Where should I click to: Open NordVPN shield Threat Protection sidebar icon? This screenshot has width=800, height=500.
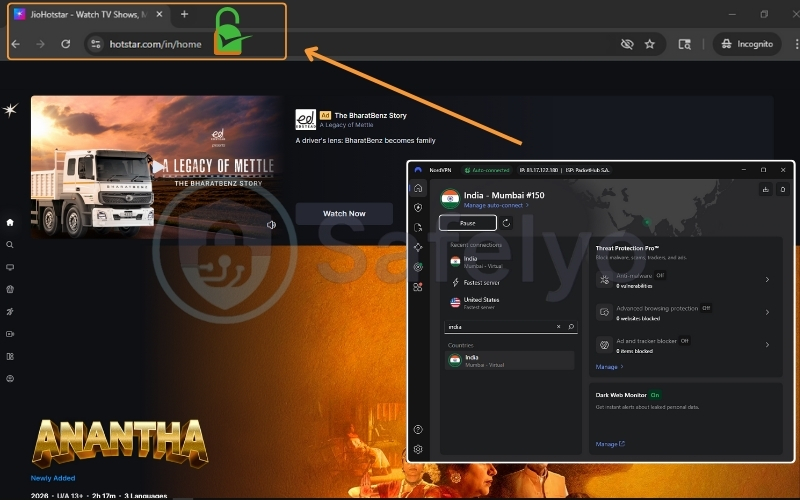418,208
